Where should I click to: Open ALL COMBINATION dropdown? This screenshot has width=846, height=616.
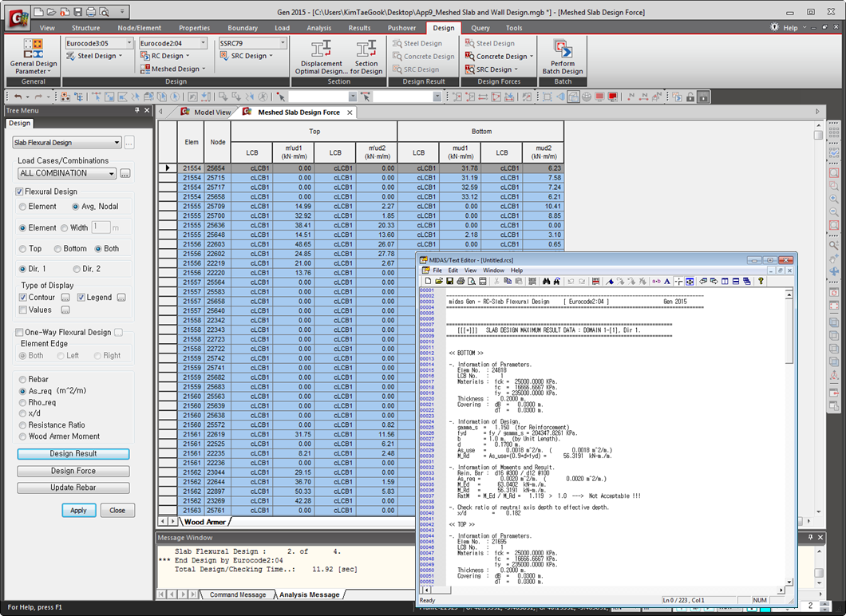(x=67, y=173)
